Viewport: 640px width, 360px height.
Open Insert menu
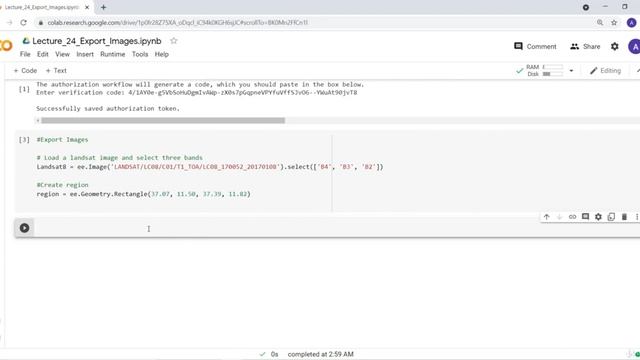(85, 54)
